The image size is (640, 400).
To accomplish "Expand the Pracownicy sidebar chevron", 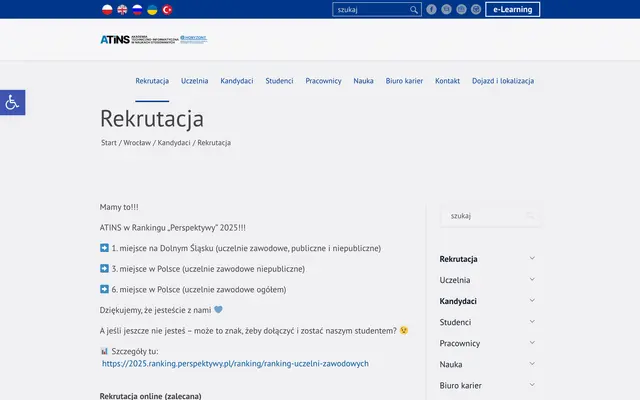I will click(532, 343).
